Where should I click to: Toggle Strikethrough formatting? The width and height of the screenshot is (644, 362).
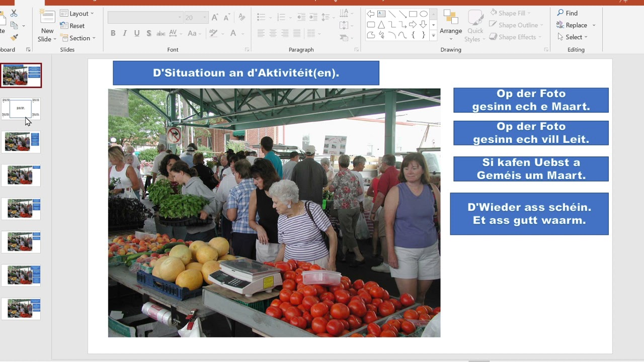[161, 33]
